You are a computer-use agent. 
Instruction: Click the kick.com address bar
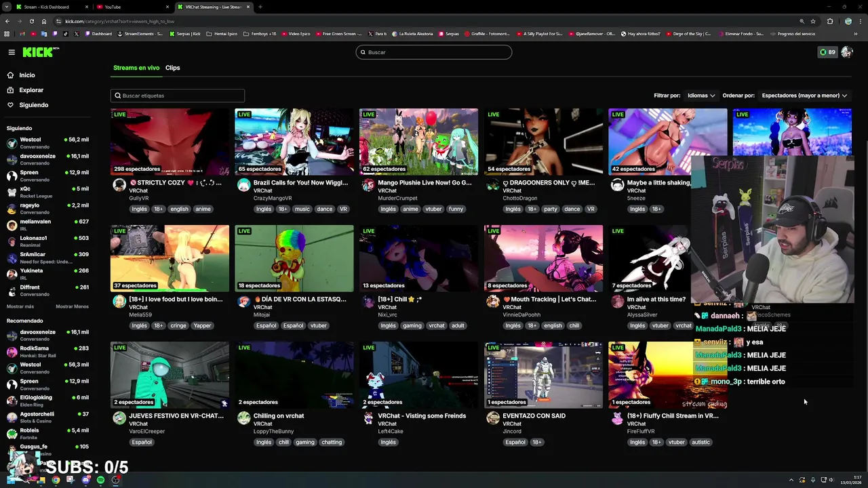(427, 21)
